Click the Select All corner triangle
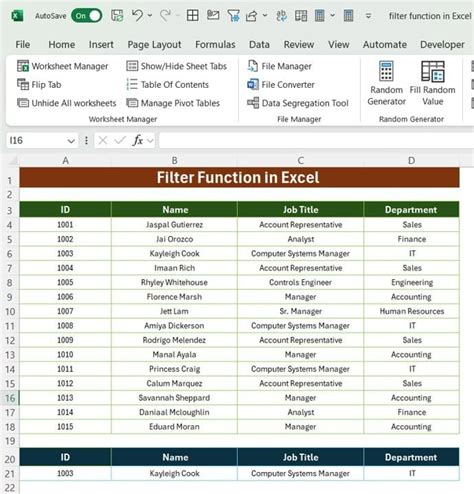The image size is (474, 494). point(12,161)
